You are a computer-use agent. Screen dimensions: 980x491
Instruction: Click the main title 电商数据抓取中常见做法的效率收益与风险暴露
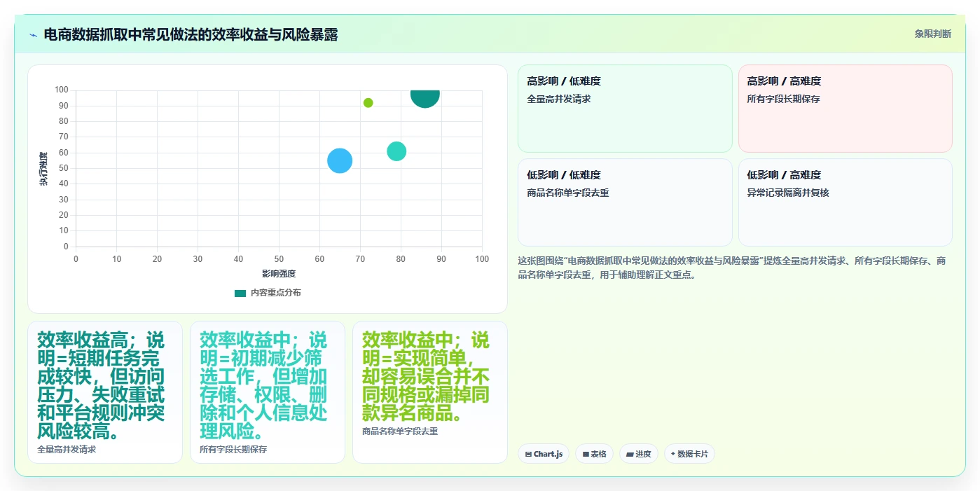191,34
